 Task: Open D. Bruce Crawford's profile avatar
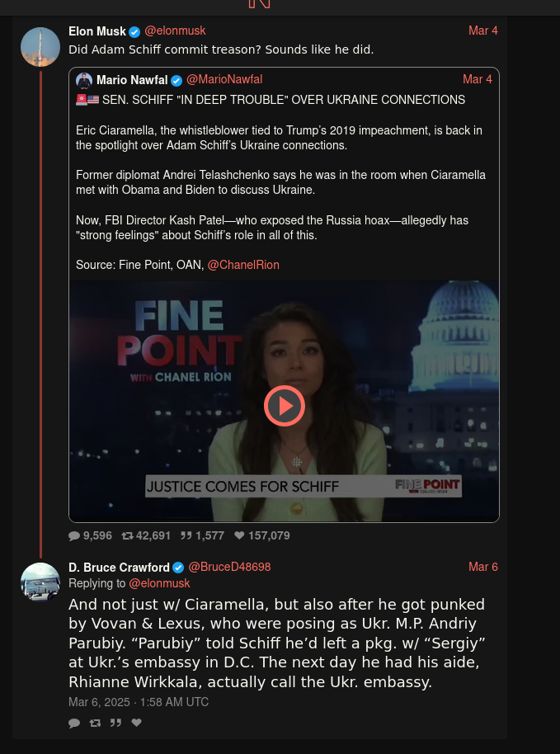[40, 582]
